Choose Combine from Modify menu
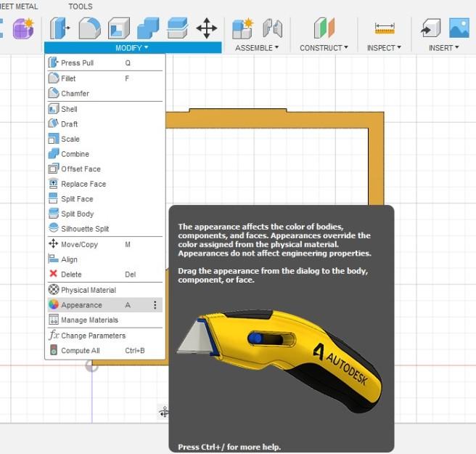Viewport: 476px width, 454px height. tap(104, 154)
